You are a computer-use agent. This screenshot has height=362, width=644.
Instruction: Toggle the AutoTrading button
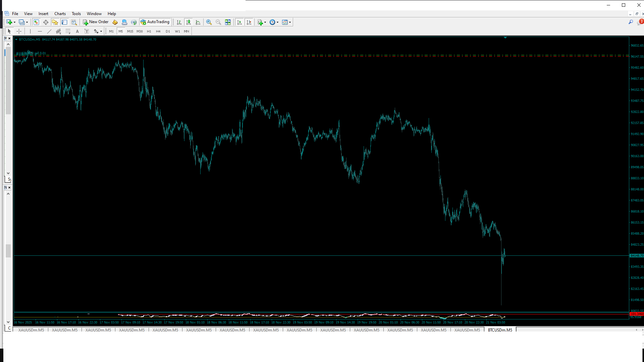click(x=155, y=22)
